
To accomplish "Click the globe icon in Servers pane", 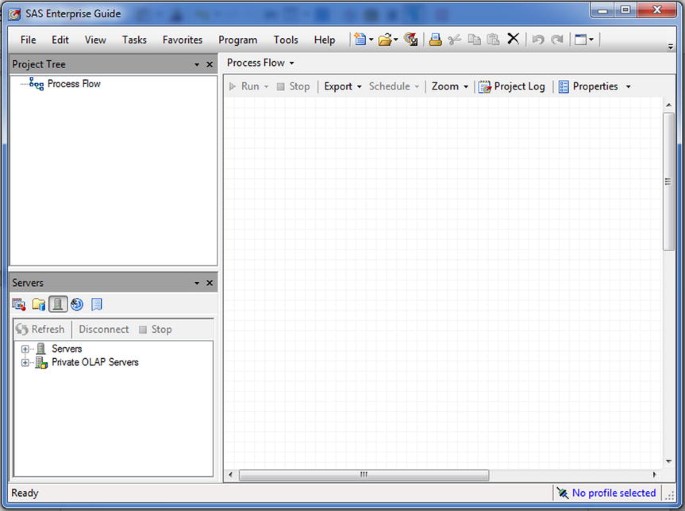I will point(77,304).
